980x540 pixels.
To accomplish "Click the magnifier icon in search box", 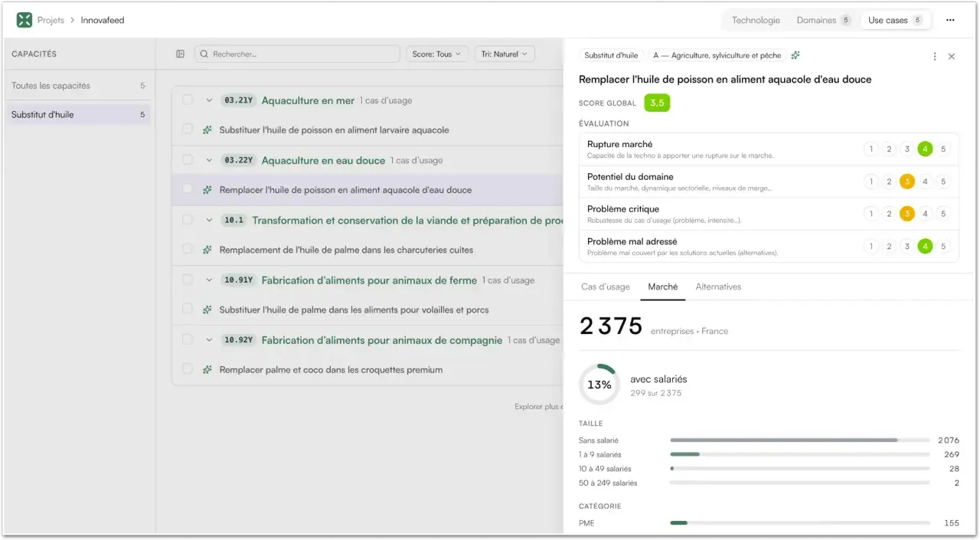I will 204,54.
